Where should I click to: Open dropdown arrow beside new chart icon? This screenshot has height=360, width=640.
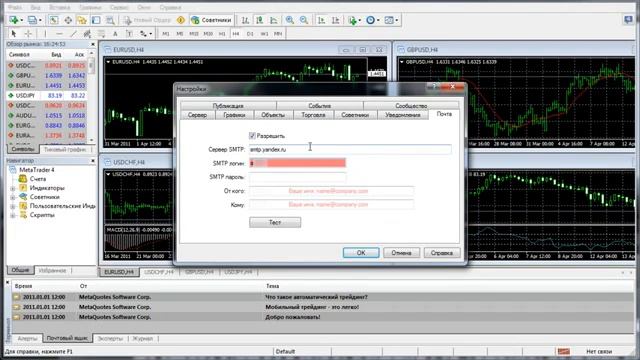click(x=22, y=20)
